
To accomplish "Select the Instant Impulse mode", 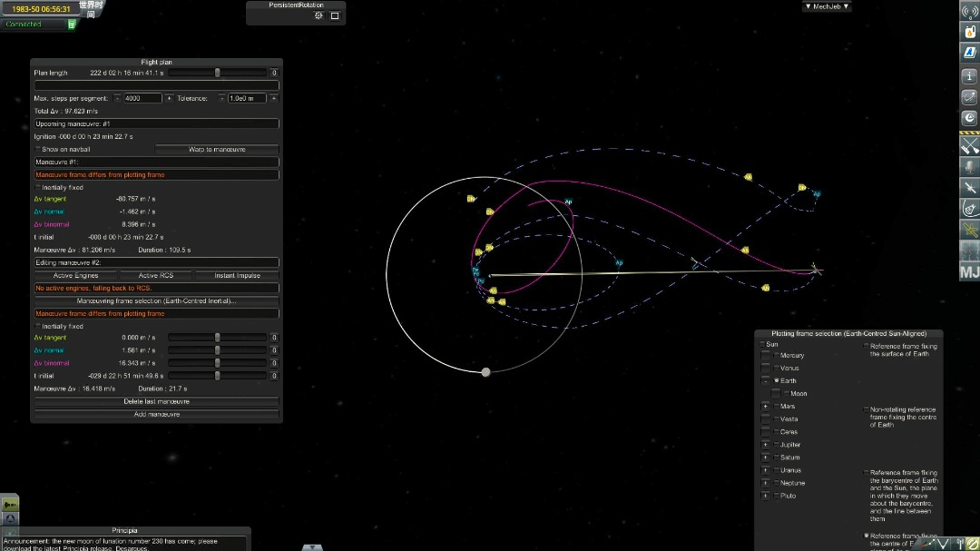I will click(237, 275).
